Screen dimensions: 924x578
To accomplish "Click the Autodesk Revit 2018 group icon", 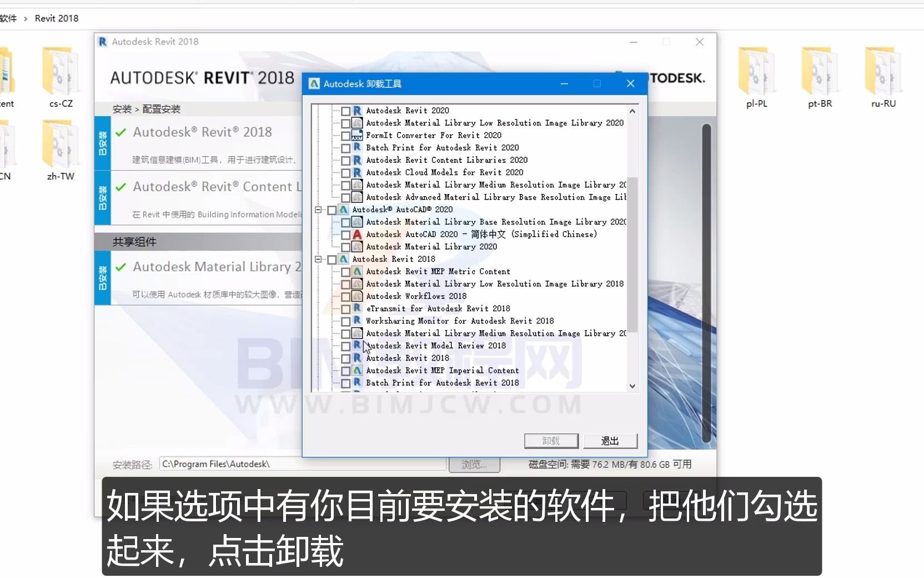I will (x=344, y=259).
